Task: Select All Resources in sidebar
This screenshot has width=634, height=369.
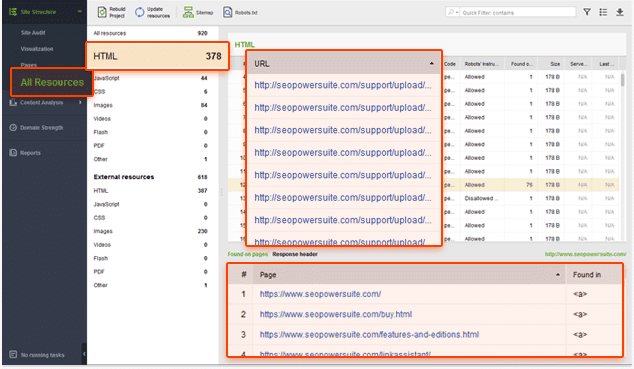Action: point(52,82)
